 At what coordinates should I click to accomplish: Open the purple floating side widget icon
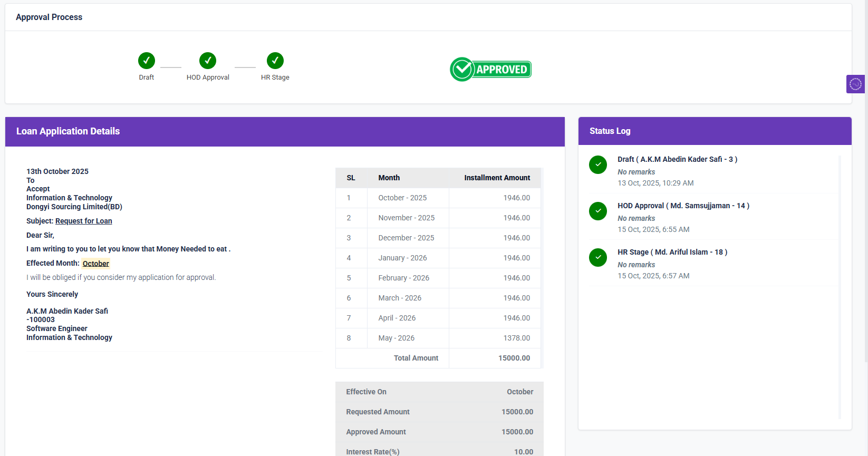pos(855,84)
